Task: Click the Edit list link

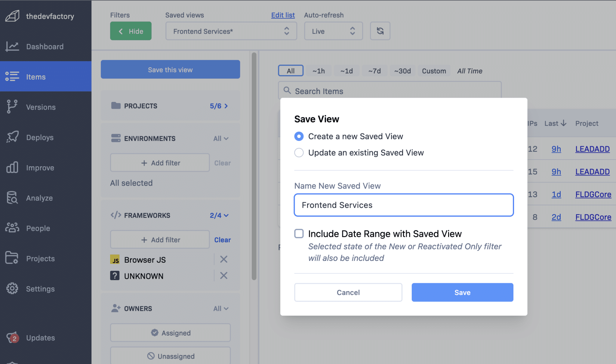Action: point(283,15)
